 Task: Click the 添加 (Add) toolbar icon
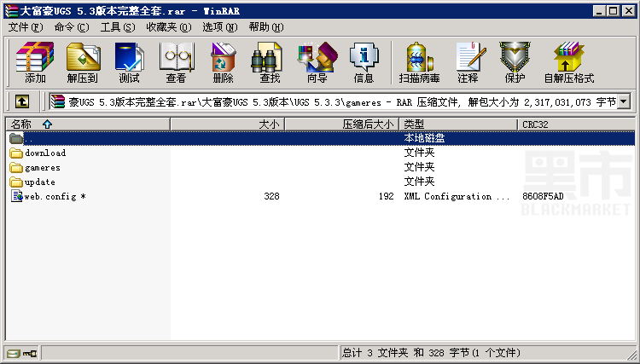pos(35,62)
